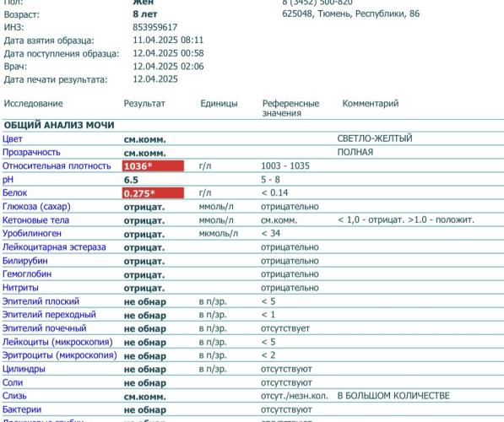The image size is (504, 422).
Task: Select 'не обнар' result in Бактерии row
Action: click(145, 410)
